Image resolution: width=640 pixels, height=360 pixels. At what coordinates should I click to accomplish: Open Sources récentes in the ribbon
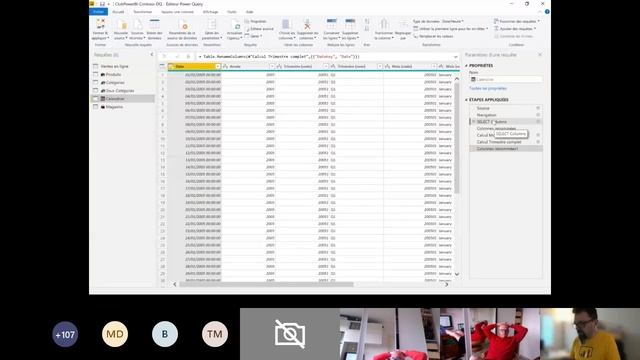137,29
